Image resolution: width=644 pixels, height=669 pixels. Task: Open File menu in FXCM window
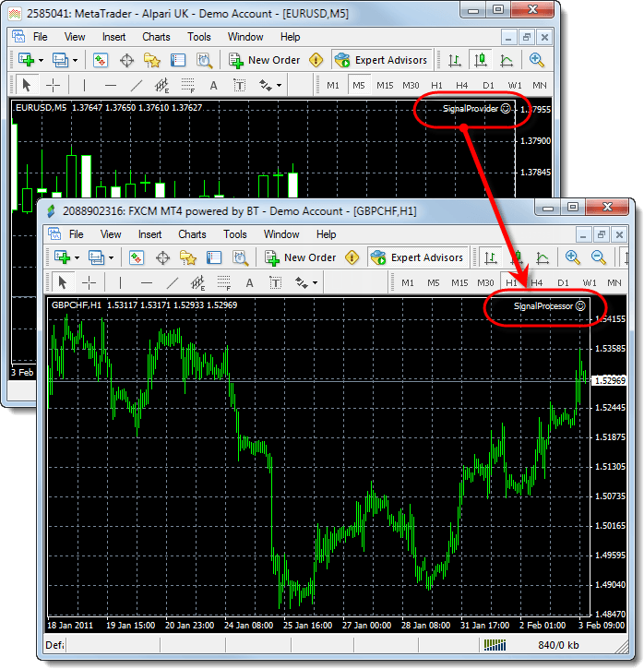(77, 234)
